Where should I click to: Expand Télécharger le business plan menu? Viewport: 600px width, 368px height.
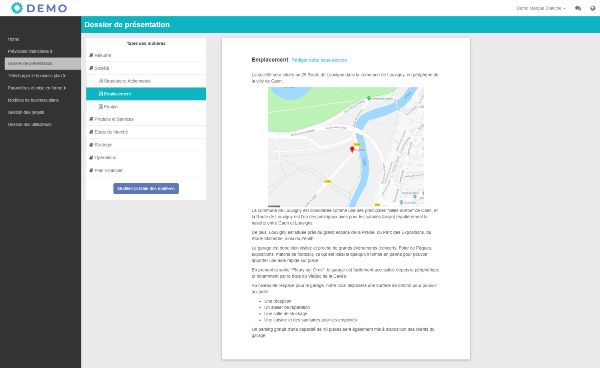(36, 76)
